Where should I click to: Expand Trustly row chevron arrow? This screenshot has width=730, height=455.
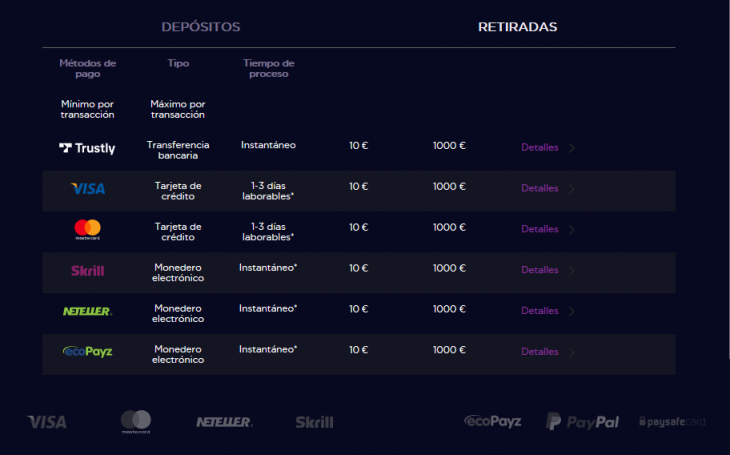[x=572, y=148]
